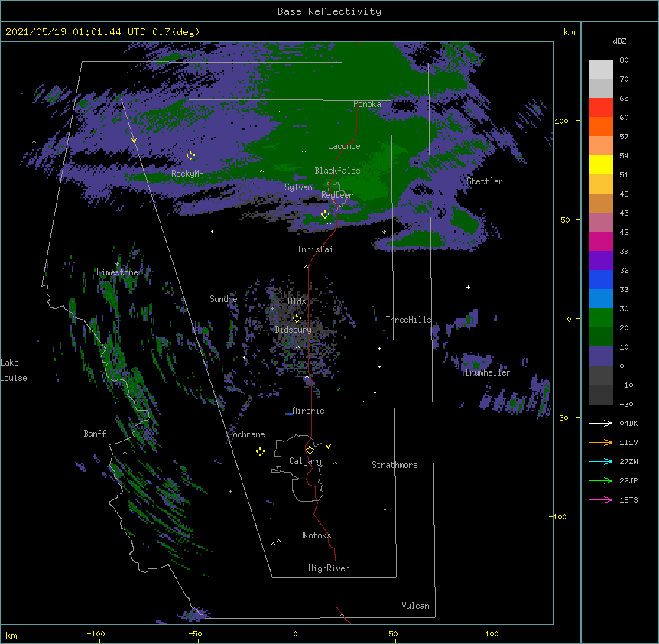Select the yellow station marker near RockyMH
Viewport: 659px width, 644px height.
tap(190, 156)
